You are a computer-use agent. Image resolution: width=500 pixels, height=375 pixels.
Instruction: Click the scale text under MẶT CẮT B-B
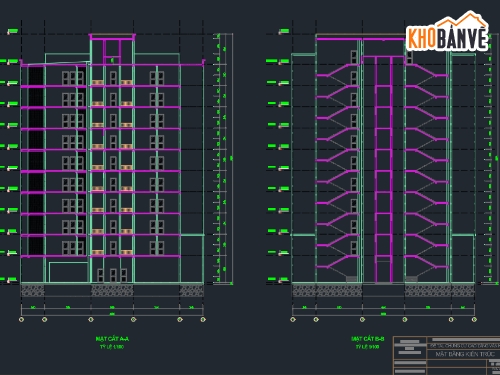(367, 347)
